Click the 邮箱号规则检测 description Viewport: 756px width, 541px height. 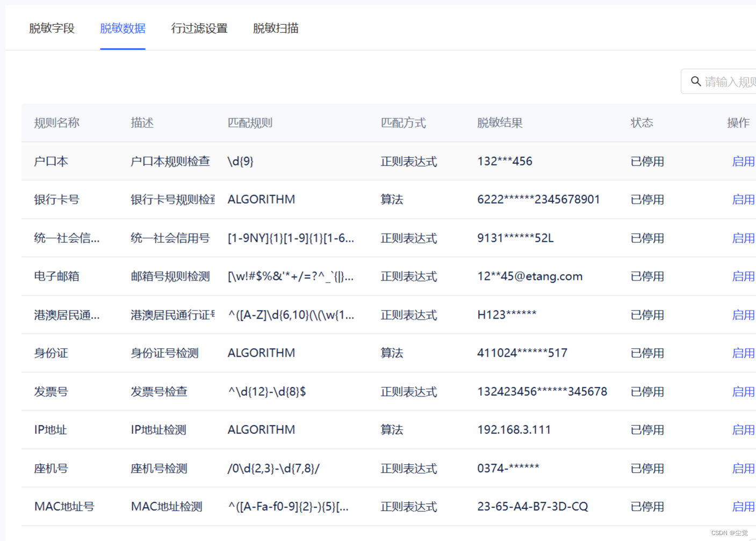tap(170, 276)
